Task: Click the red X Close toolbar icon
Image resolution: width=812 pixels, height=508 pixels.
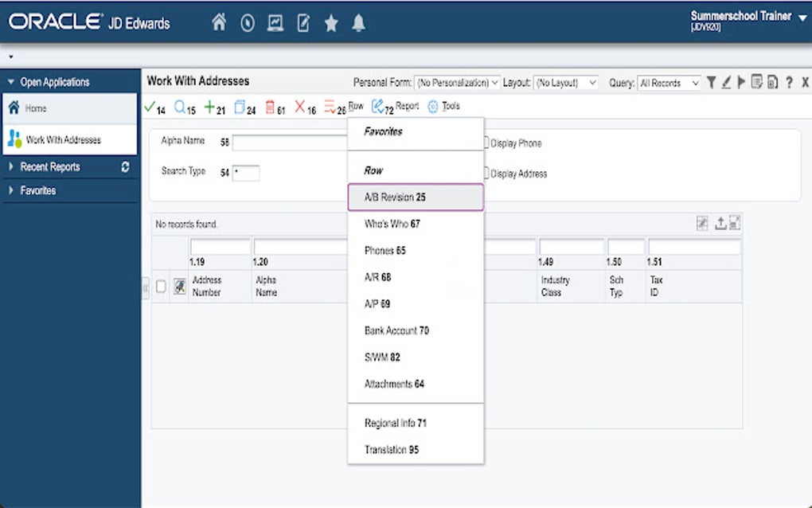Action: (x=300, y=107)
